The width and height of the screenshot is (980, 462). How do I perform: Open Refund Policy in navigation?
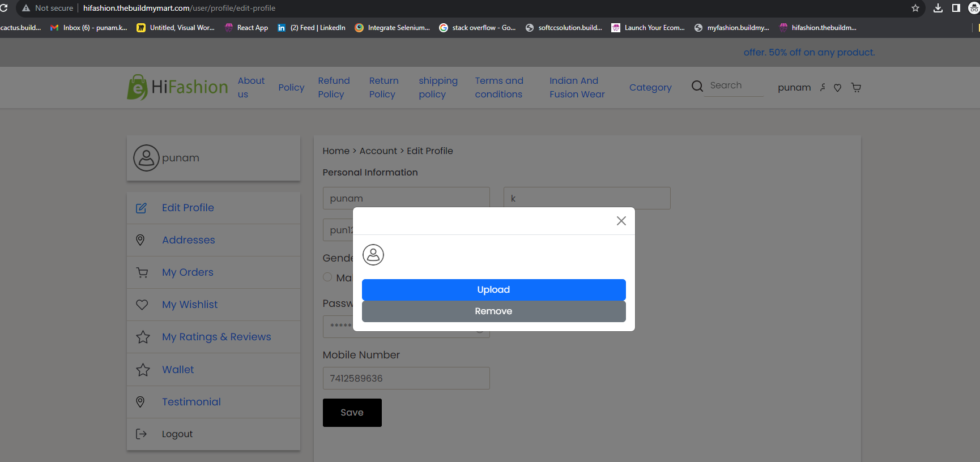[x=334, y=88]
